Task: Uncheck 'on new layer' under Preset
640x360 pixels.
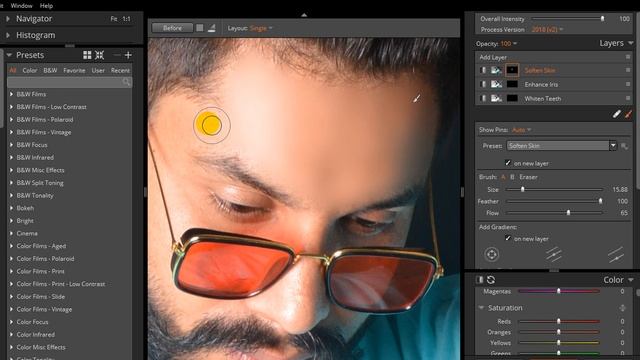Action: pyautogui.click(x=508, y=163)
